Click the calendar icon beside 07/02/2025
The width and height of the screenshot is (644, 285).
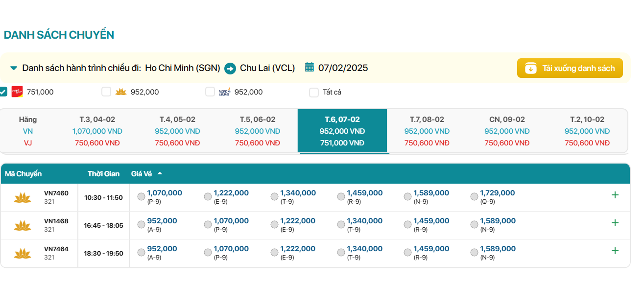point(309,68)
